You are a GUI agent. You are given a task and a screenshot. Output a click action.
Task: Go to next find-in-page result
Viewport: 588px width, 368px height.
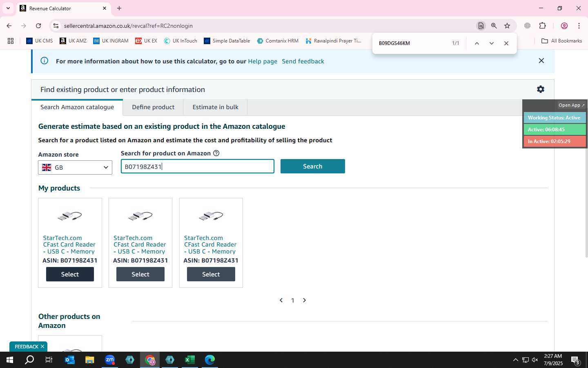tap(492, 43)
